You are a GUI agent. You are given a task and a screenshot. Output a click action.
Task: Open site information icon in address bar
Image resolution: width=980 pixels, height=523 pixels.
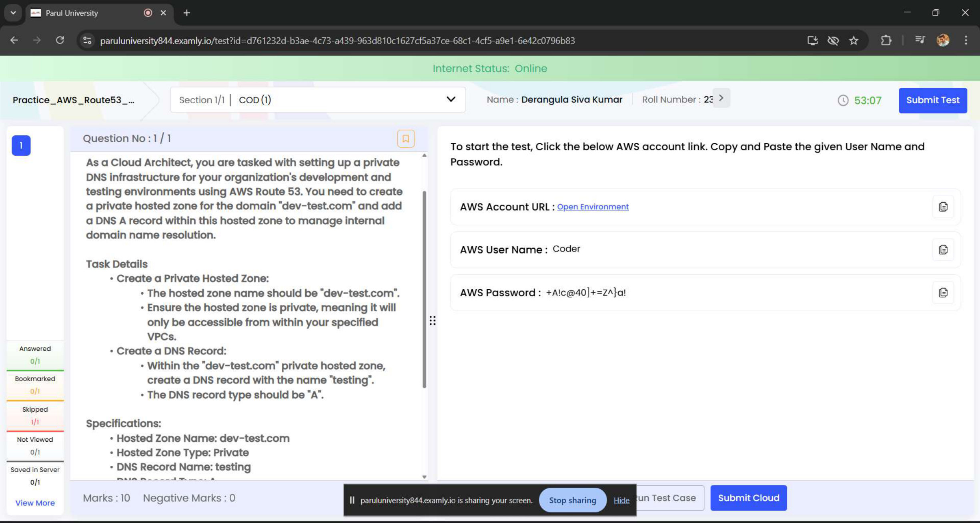[x=87, y=40]
